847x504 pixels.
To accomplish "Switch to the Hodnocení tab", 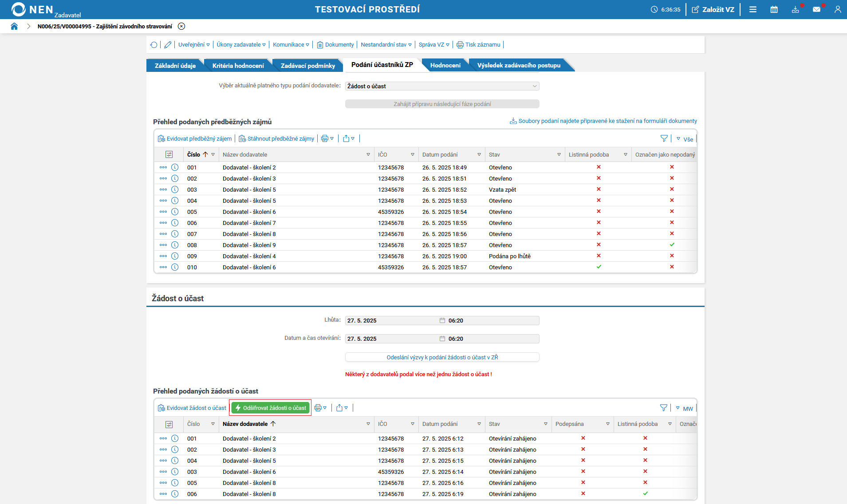I will [x=445, y=66].
